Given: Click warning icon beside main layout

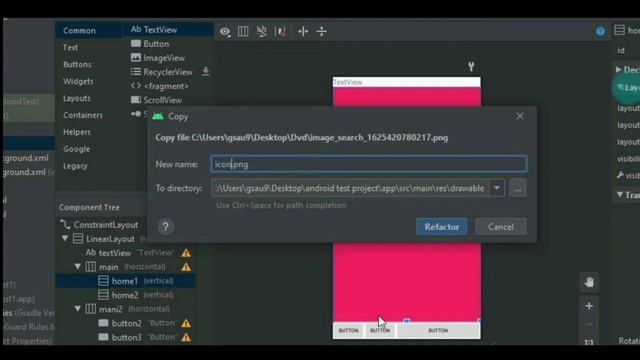Looking at the screenshot, I should coord(186,267).
